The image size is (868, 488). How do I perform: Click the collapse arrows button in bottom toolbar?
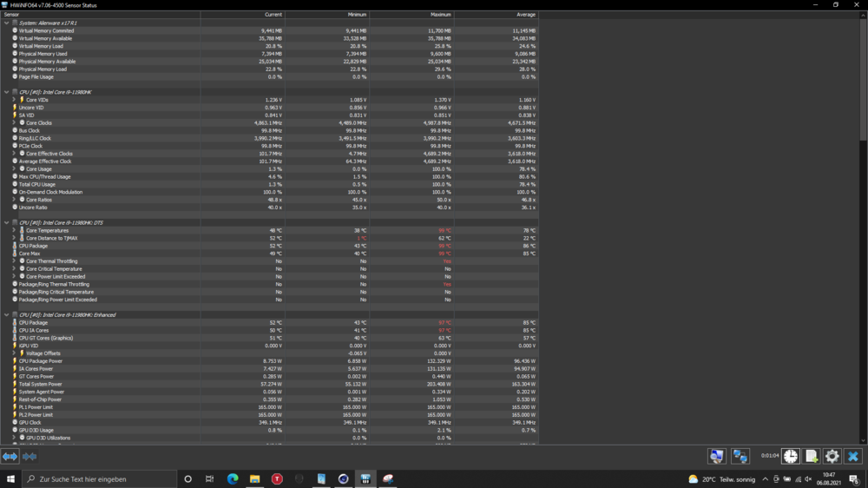point(30,456)
